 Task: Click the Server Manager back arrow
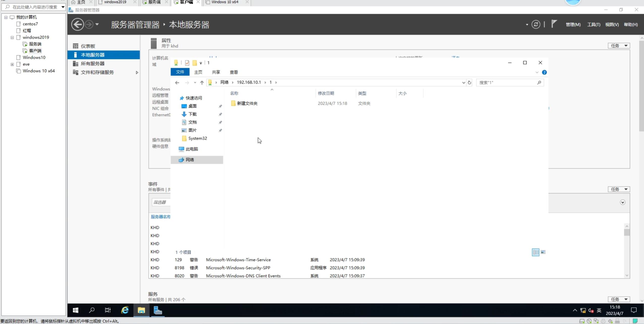click(77, 24)
